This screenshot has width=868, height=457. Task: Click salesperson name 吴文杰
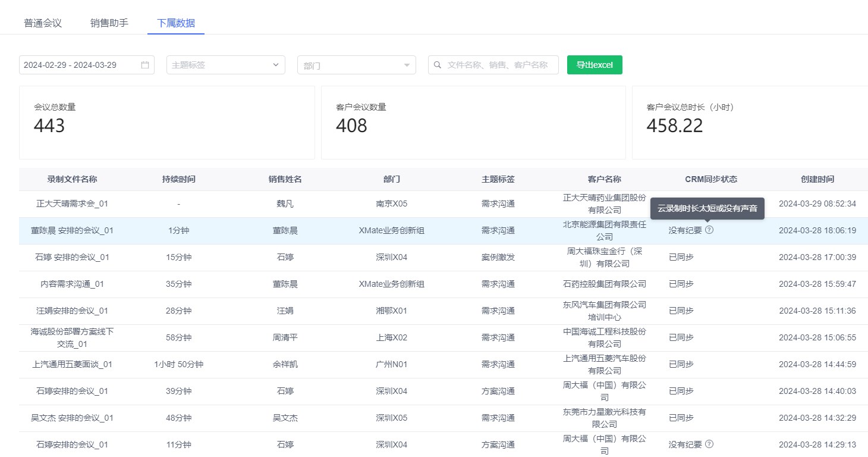click(285, 418)
